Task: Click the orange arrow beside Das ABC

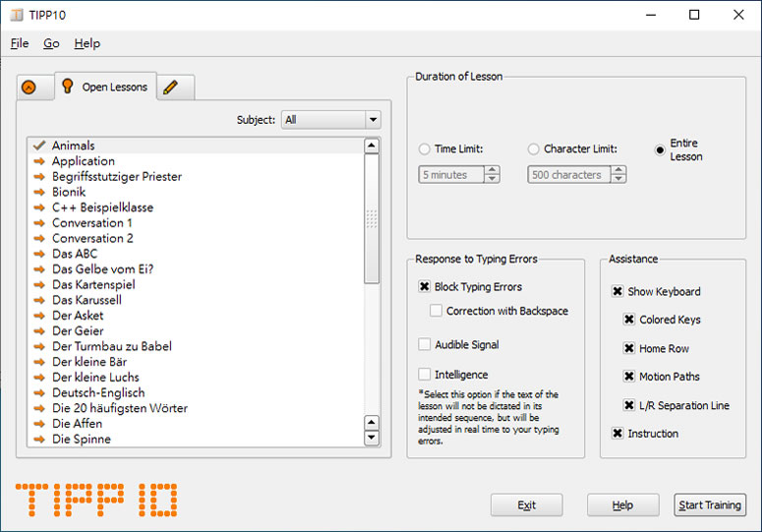Action: pyautogui.click(x=39, y=254)
